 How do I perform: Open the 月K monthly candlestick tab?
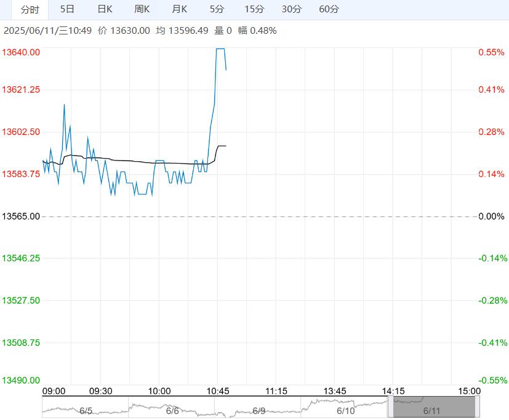click(x=180, y=9)
